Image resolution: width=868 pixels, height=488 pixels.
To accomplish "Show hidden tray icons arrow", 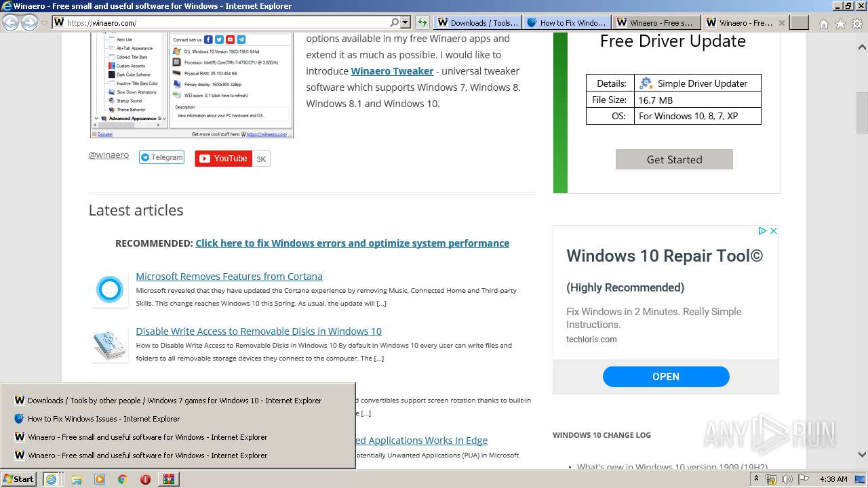I will (756, 479).
